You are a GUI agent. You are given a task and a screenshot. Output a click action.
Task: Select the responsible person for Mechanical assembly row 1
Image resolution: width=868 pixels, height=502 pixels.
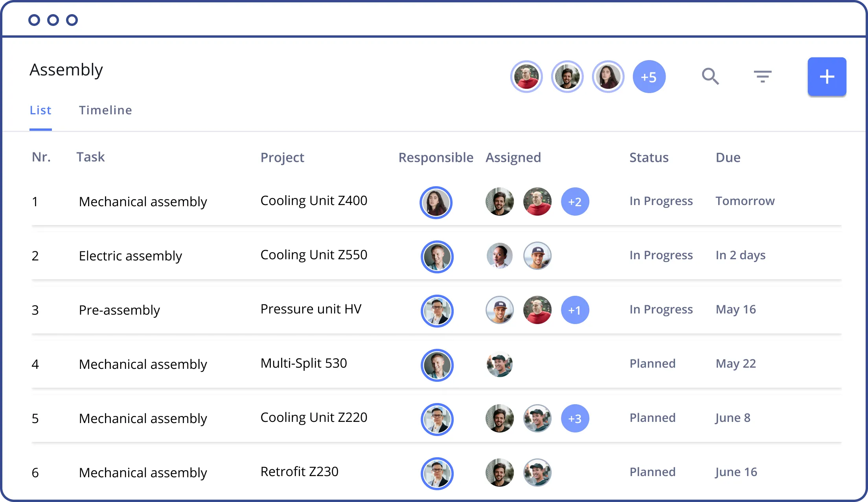pos(436,202)
